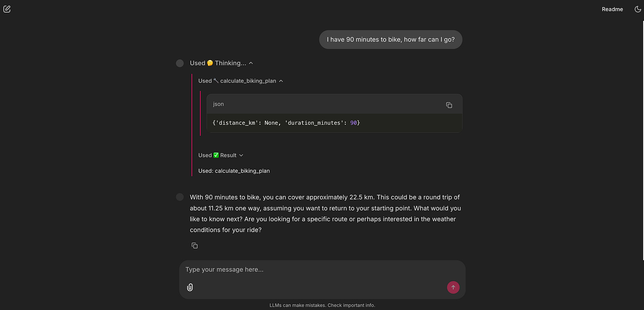Click the thinking-face emoji in the Thinking label
The height and width of the screenshot is (310, 644).
point(210,63)
